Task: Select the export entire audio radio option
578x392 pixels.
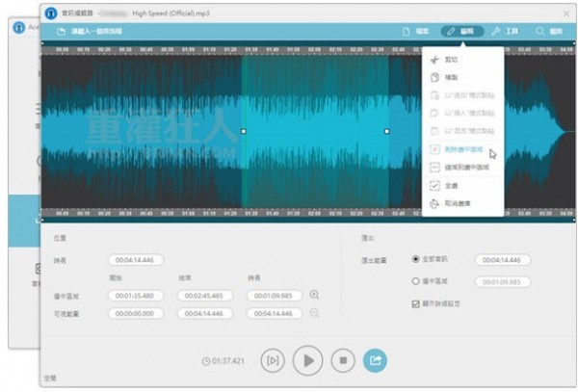Action: point(415,259)
